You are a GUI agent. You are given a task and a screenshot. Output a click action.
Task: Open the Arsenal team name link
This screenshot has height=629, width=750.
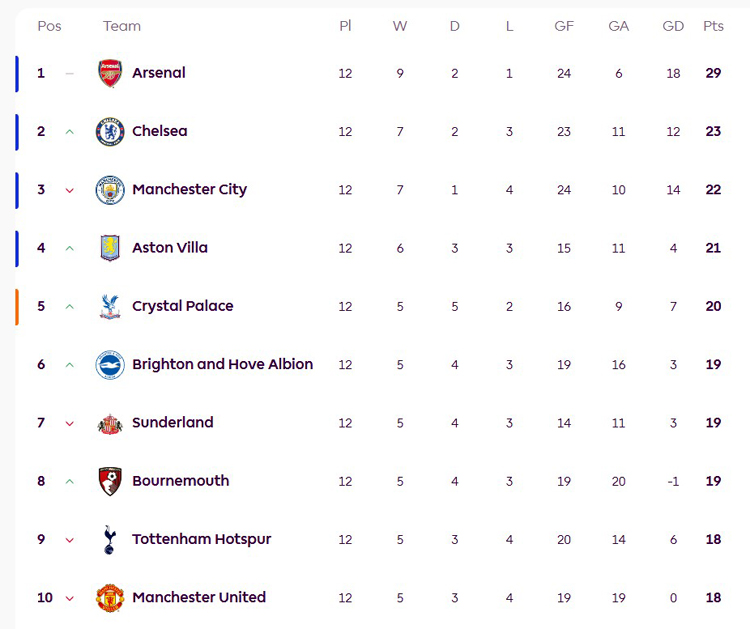pos(158,73)
